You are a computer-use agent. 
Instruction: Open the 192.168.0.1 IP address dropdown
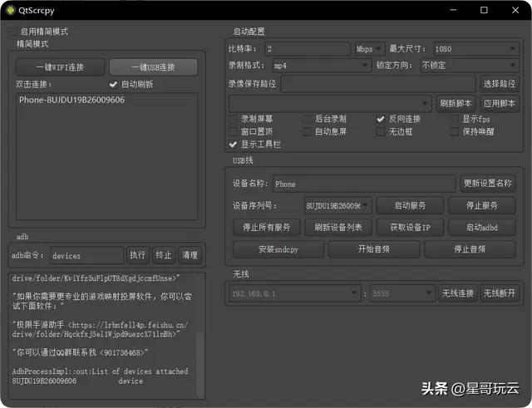[x=294, y=293]
